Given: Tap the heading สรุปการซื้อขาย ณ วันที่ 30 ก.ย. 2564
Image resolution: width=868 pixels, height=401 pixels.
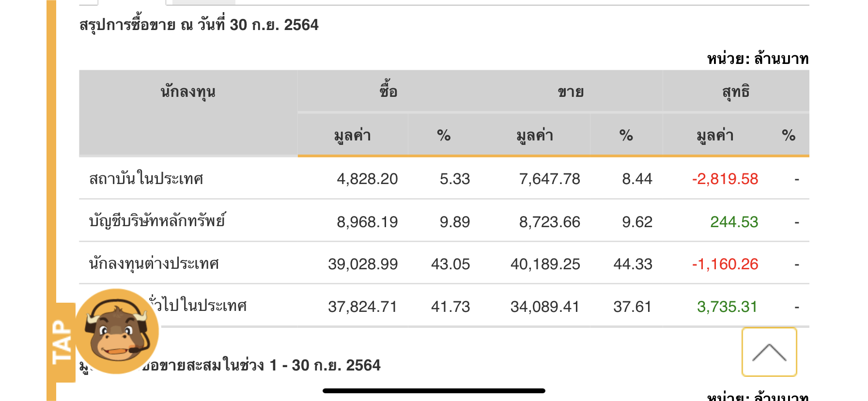Looking at the screenshot, I should click(199, 25).
